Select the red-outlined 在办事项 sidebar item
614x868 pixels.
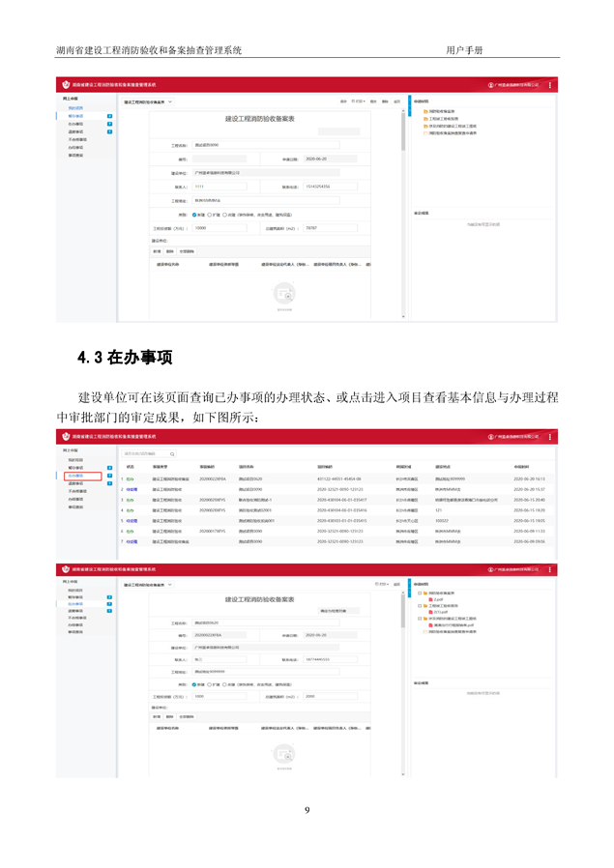tap(82, 476)
